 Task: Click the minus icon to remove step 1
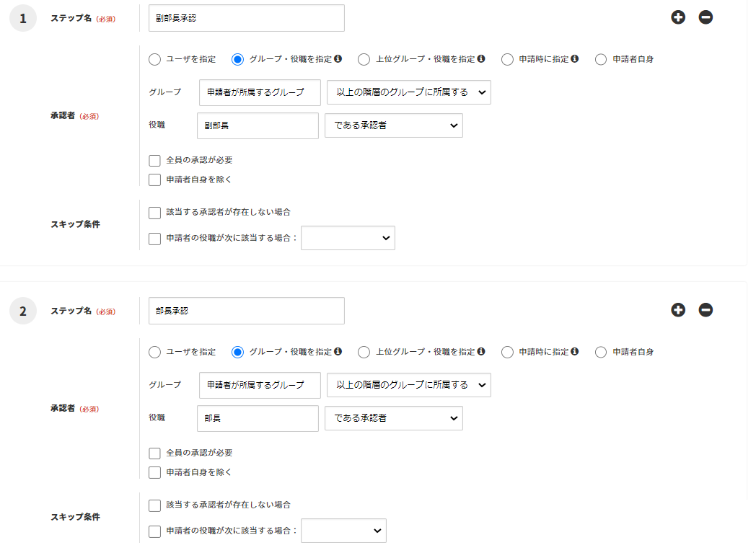tap(706, 17)
